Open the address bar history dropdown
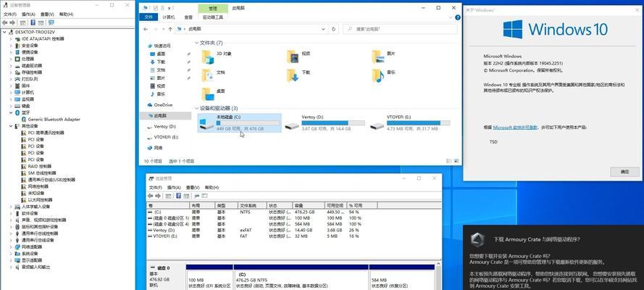This screenshot has width=644, height=290. (323, 29)
